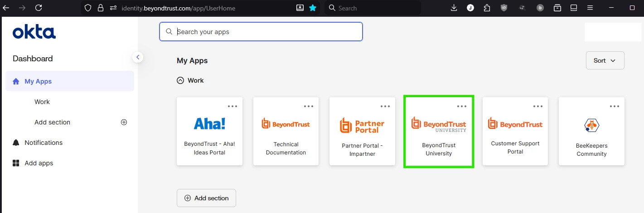Select My Apps in the sidebar
Screen dimensions: 644x213
point(70,81)
